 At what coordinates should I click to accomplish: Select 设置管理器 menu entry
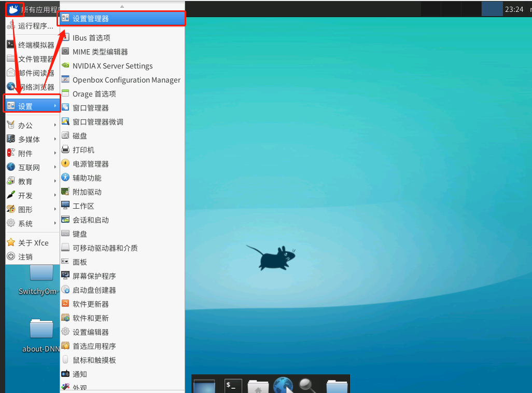tap(122, 19)
